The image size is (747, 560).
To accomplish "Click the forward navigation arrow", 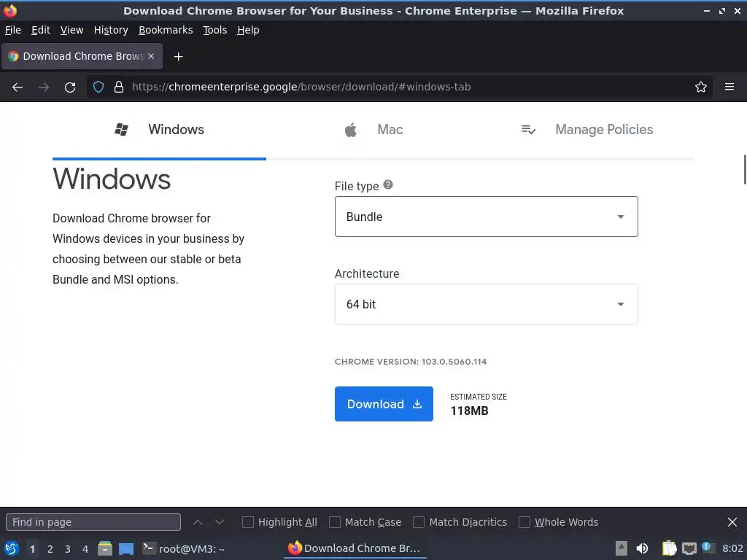I will (44, 87).
